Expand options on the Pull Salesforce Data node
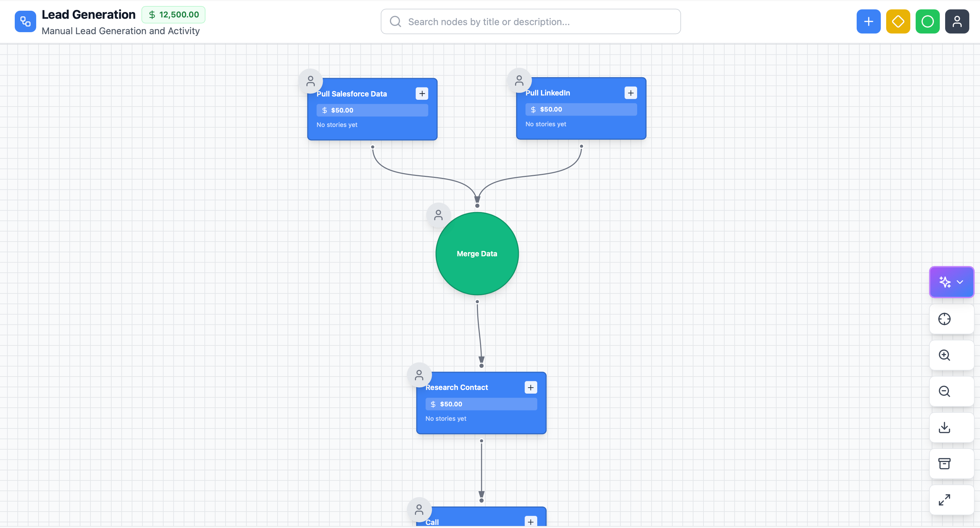The width and height of the screenshot is (980, 528). 422,93
